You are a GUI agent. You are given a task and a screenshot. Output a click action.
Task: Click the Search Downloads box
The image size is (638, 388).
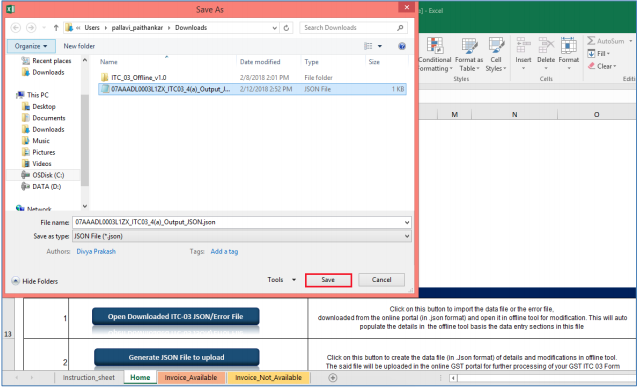pos(354,28)
